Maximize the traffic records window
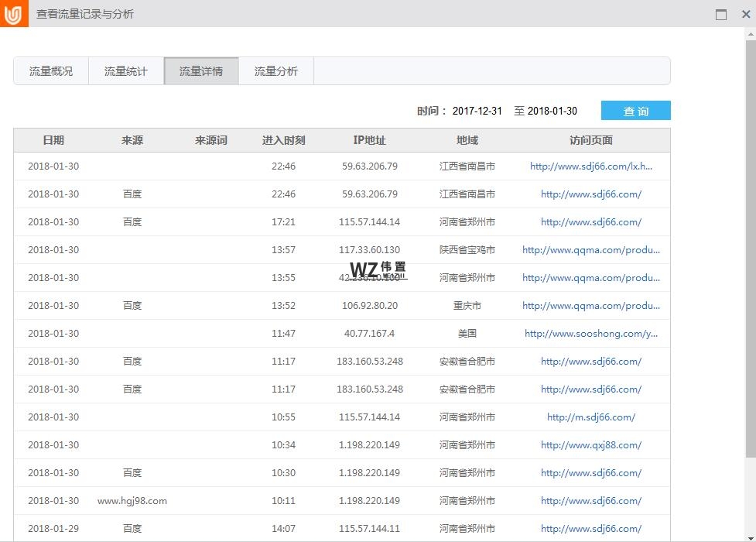Screen dimensions: 756x542 click(721, 15)
